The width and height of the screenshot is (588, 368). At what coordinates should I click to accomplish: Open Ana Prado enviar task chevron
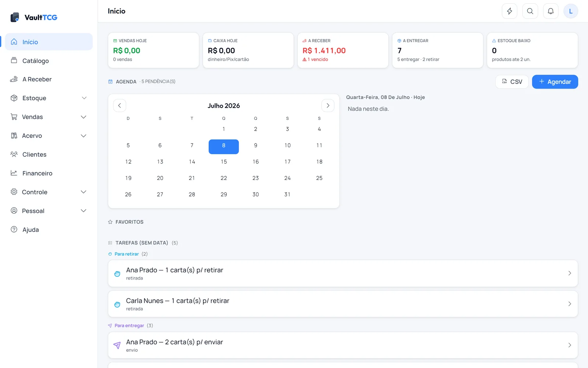pyautogui.click(x=570, y=345)
